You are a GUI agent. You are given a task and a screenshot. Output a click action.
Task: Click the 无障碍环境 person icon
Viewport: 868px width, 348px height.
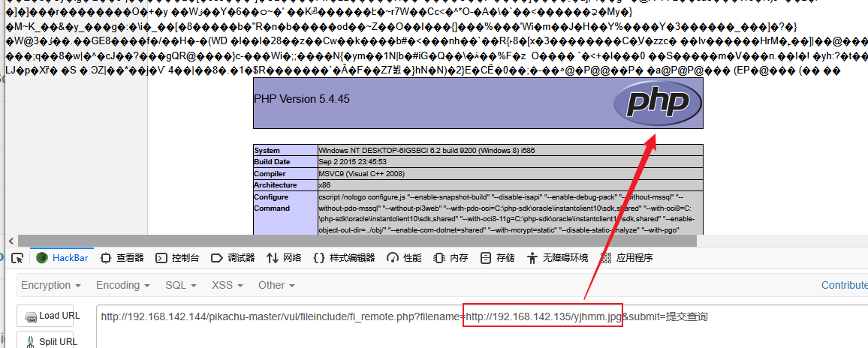(x=532, y=258)
